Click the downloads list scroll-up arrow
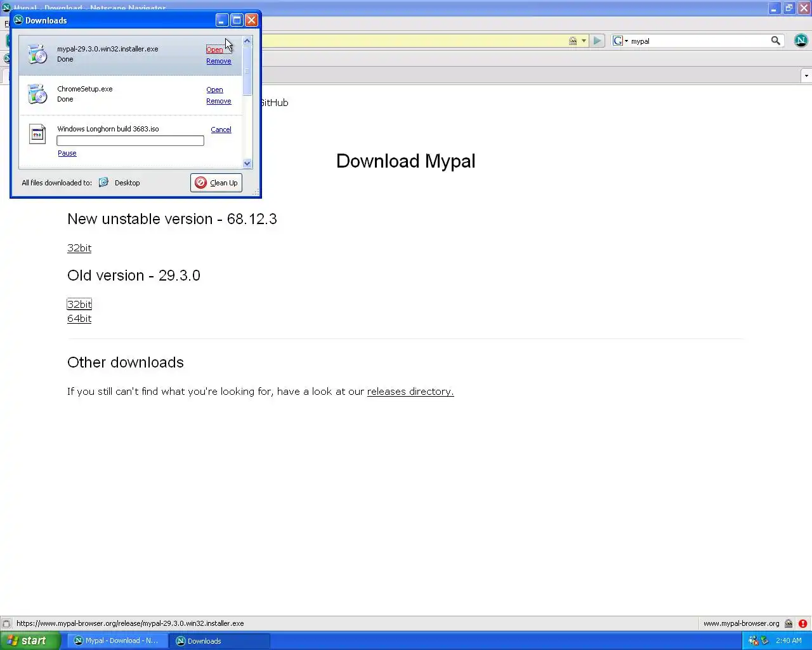 247,41
